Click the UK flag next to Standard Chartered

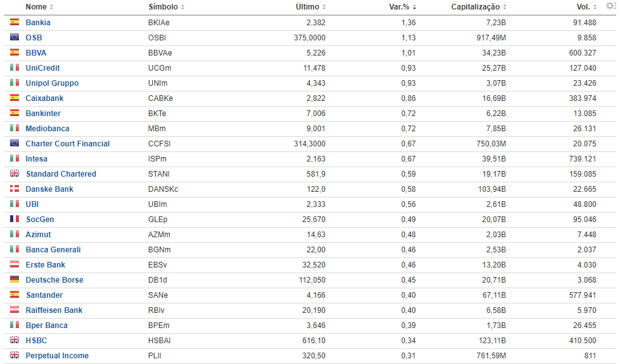point(15,174)
